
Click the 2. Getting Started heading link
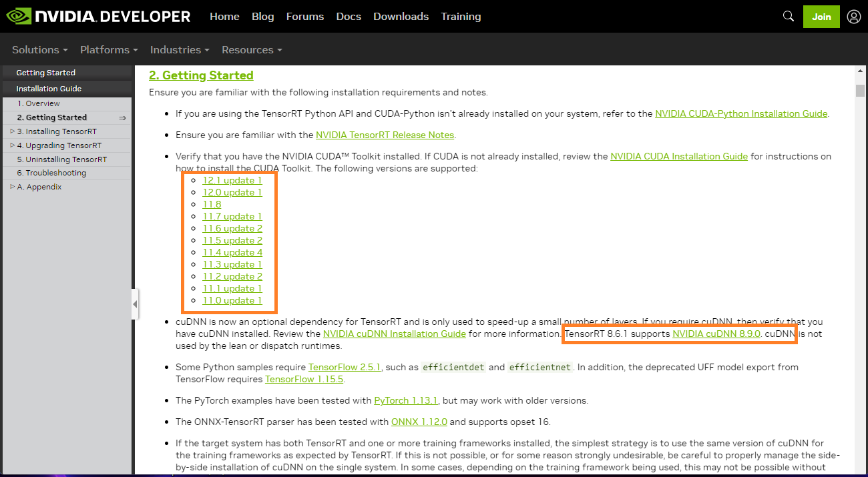[x=201, y=75]
